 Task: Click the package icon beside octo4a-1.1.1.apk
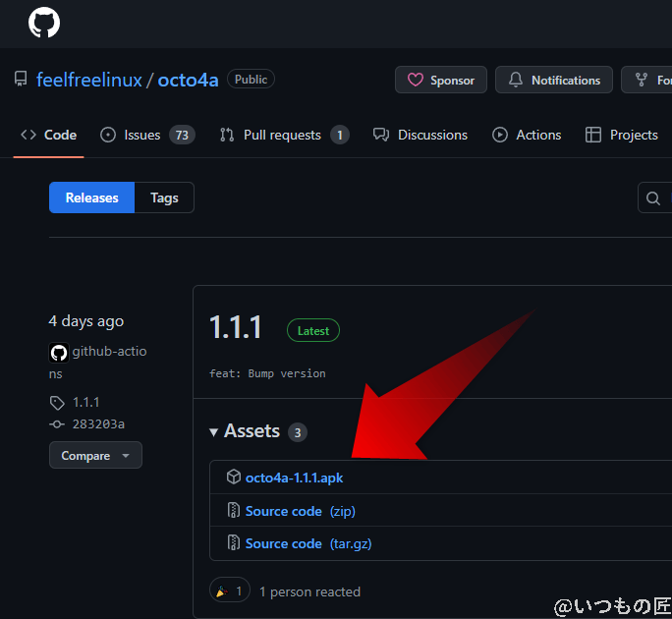pyautogui.click(x=233, y=478)
